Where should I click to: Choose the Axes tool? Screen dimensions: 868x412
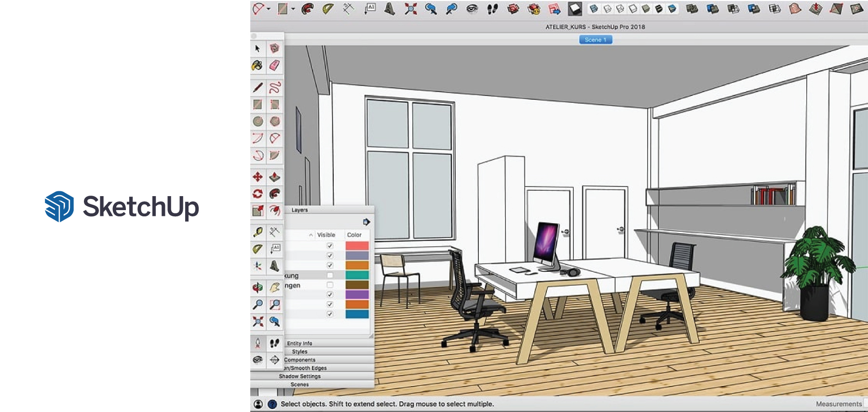[x=258, y=266]
